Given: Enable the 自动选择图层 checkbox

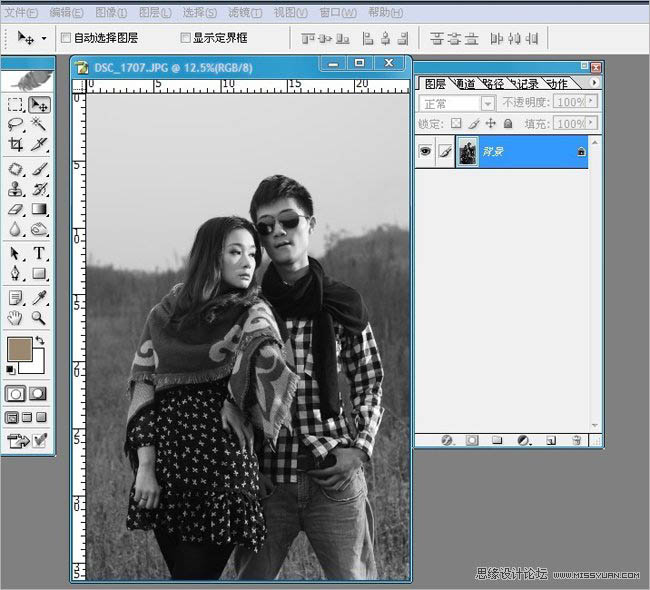Looking at the screenshot, I should (x=66, y=38).
